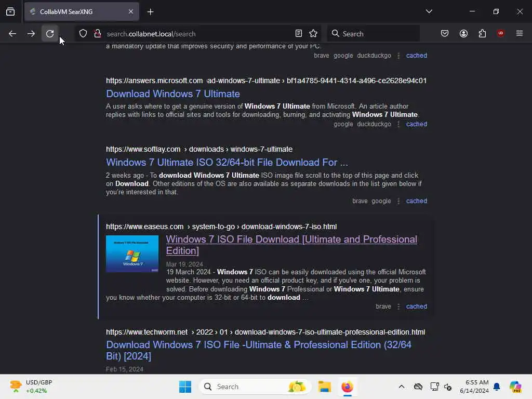Screen dimensions: 532x399
Task: Open the clock showing 6:55 AM
Action: point(474,387)
